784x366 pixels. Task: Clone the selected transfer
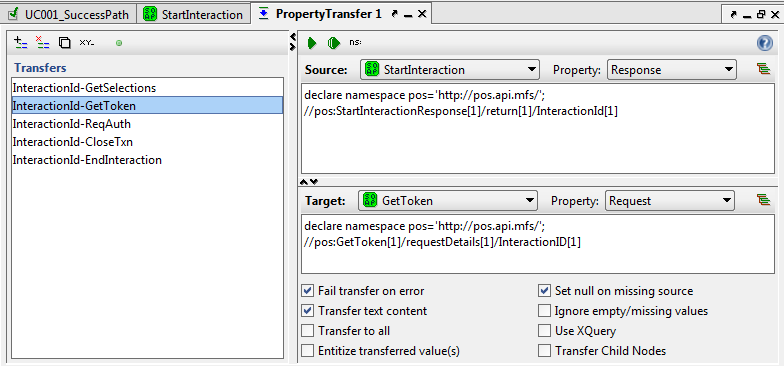coord(64,43)
